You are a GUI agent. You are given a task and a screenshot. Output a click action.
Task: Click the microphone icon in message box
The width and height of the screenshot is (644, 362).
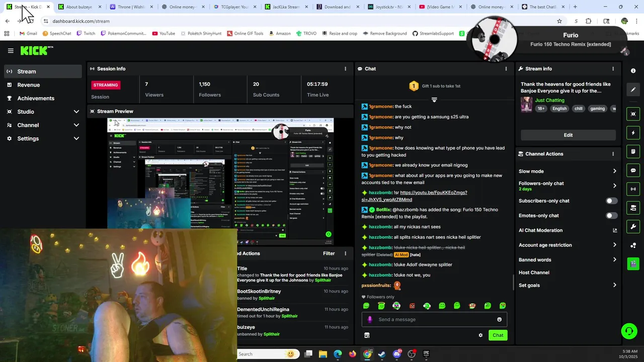(370, 319)
